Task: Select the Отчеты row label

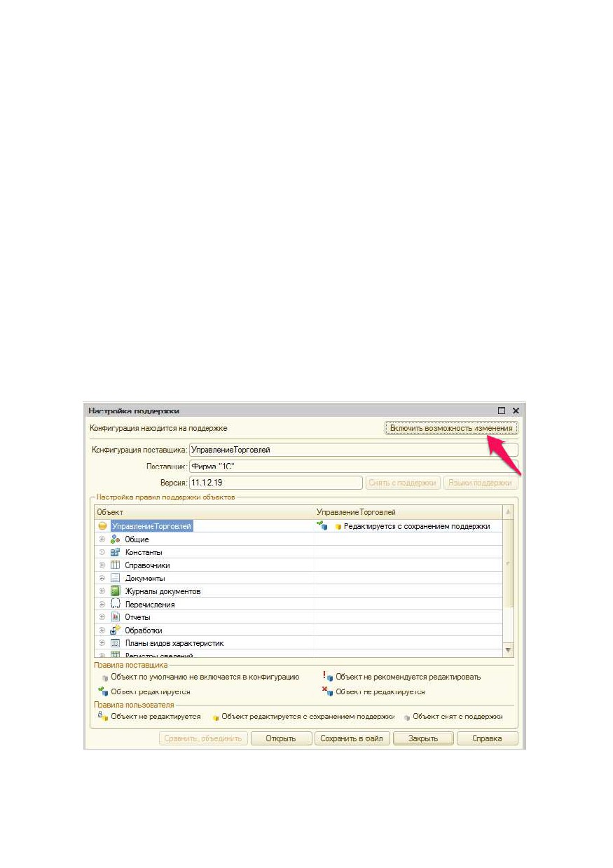Action: (x=137, y=617)
